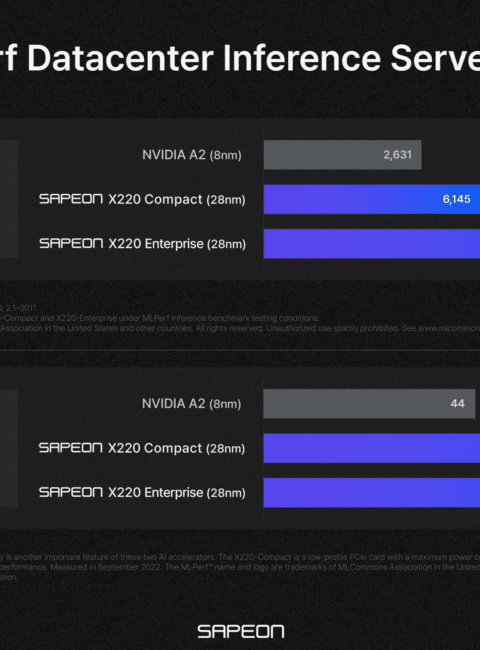Click the SAPEON logo at the footer
Screen dimensions: 480x650
coord(240,631)
